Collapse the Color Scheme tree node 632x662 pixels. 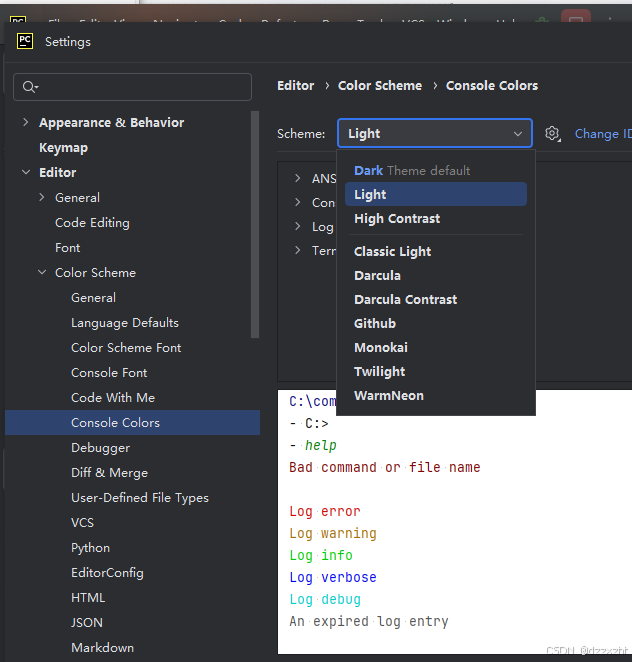(x=42, y=272)
